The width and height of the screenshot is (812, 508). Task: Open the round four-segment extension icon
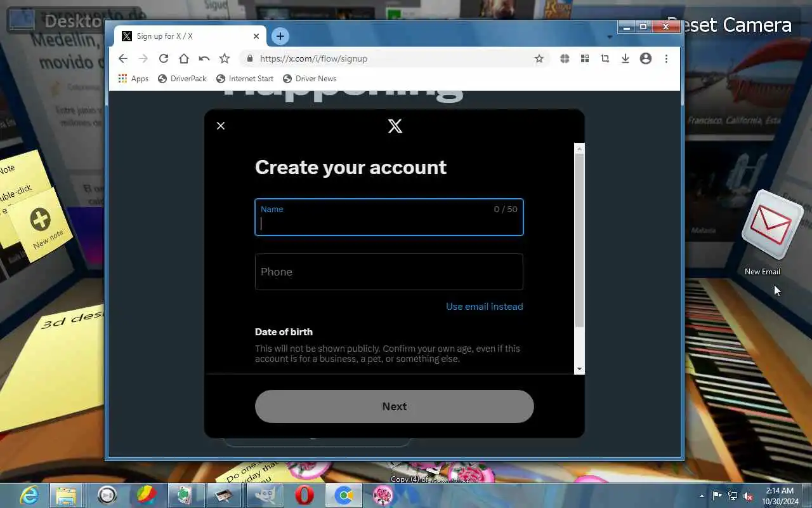pyautogui.click(x=565, y=58)
